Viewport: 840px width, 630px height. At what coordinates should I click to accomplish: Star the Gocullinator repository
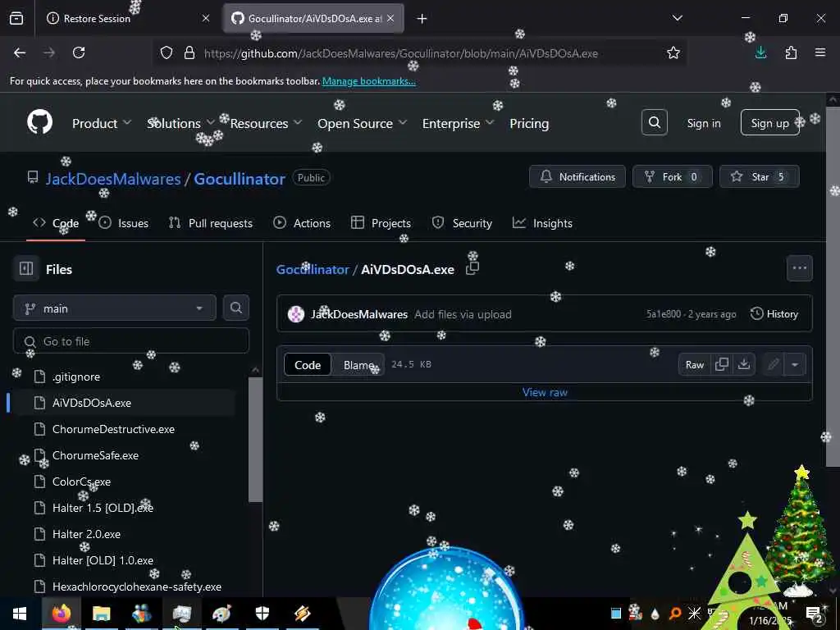pos(759,177)
